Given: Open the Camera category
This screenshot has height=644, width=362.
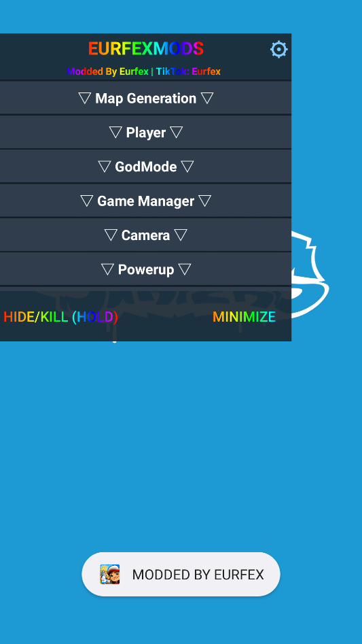Looking at the screenshot, I should (x=145, y=235).
